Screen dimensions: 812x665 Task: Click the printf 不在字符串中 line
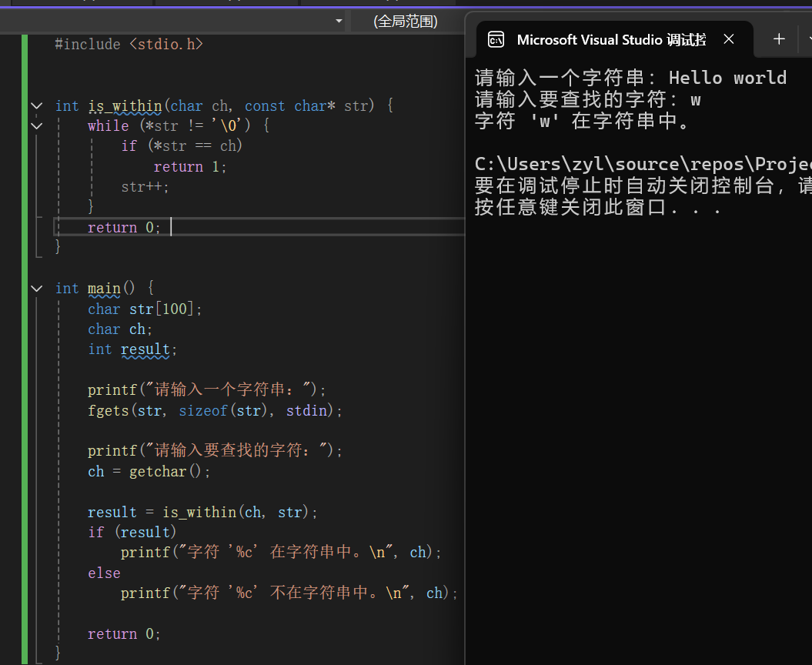(x=289, y=593)
